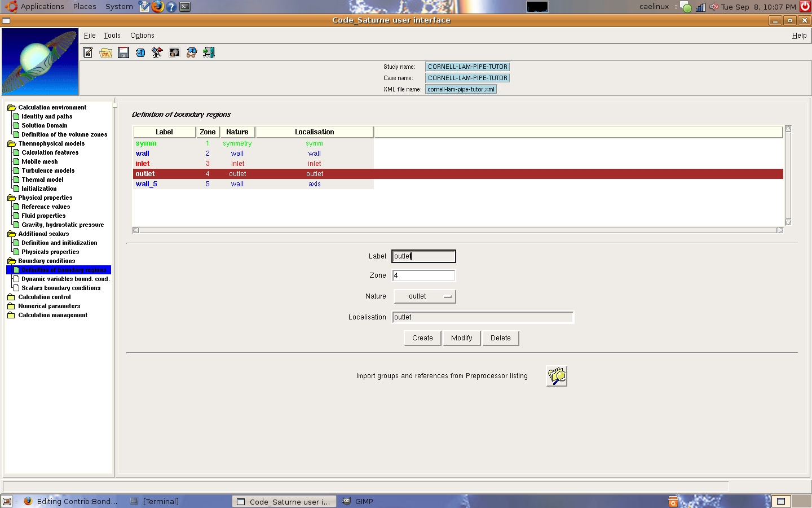The width and height of the screenshot is (812, 508).
Task: Open the Tools menu
Action: [112, 35]
